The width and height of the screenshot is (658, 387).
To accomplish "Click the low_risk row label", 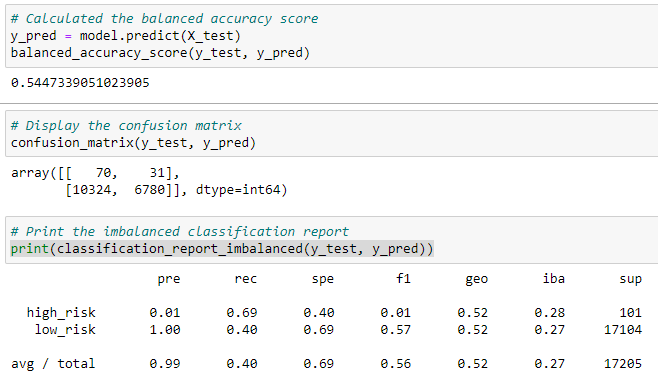I will pyautogui.click(x=65, y=330).
